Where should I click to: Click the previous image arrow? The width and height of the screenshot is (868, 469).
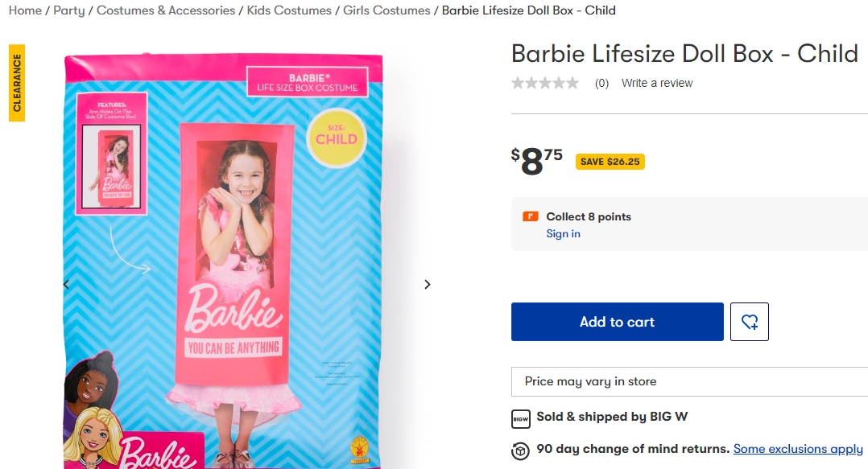(x=66, y=284)
